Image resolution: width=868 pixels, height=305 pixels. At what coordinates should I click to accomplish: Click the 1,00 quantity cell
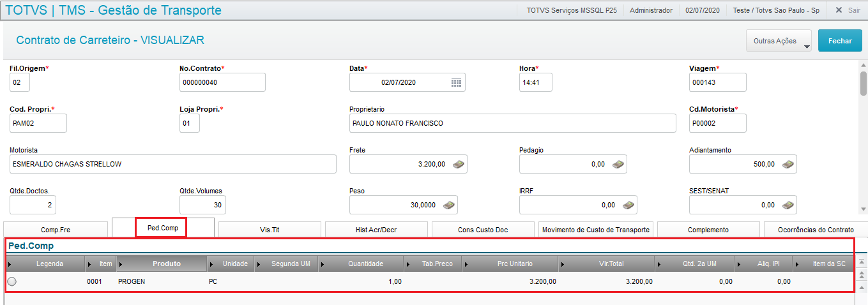tap(395, 281)
